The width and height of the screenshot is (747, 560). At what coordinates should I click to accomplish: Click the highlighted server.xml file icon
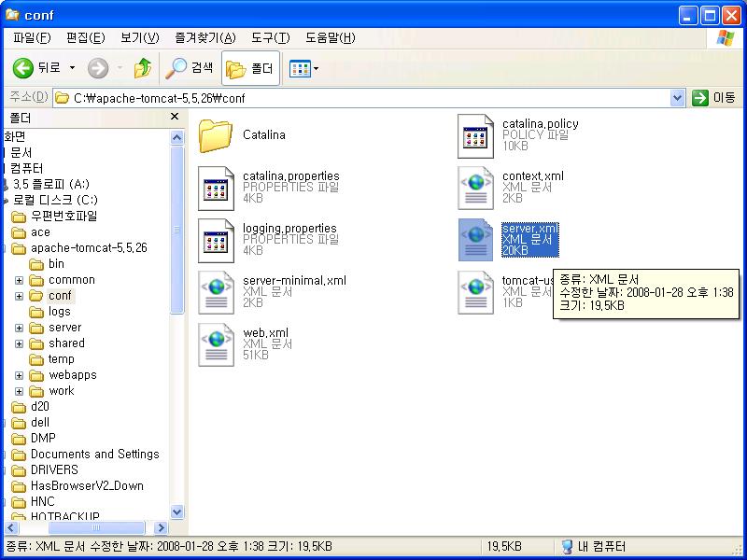pyautogui.click(x=475, y=240)
